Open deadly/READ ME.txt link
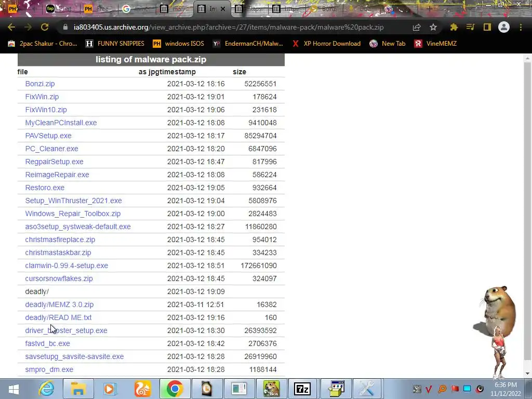532x399 pixels. click(58, 317)
